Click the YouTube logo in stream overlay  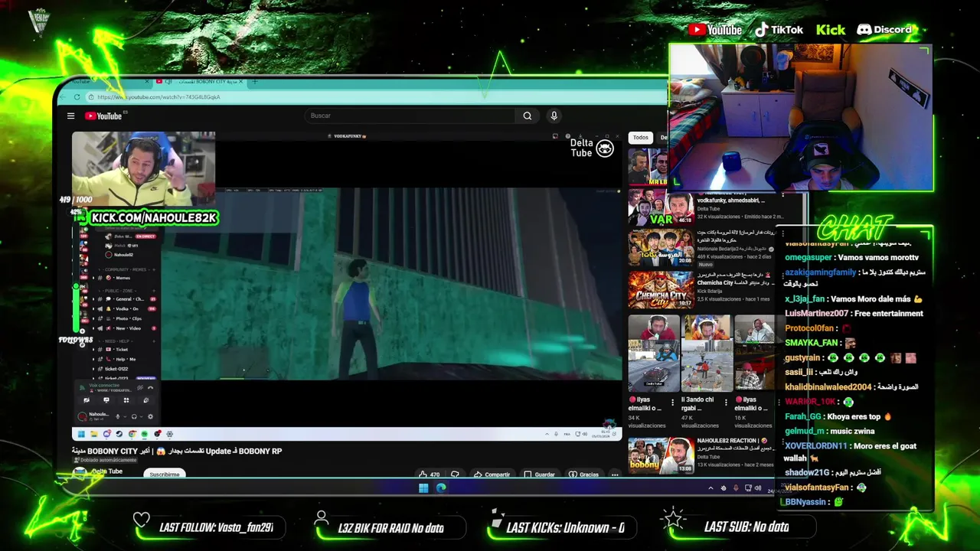click(715, 30)
